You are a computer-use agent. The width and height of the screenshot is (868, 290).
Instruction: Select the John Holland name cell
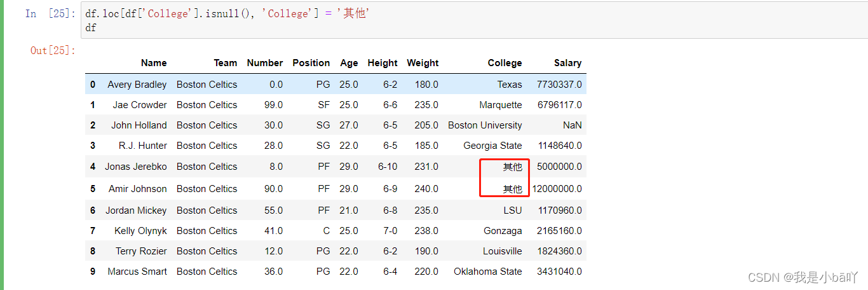[x=139, y=125]
